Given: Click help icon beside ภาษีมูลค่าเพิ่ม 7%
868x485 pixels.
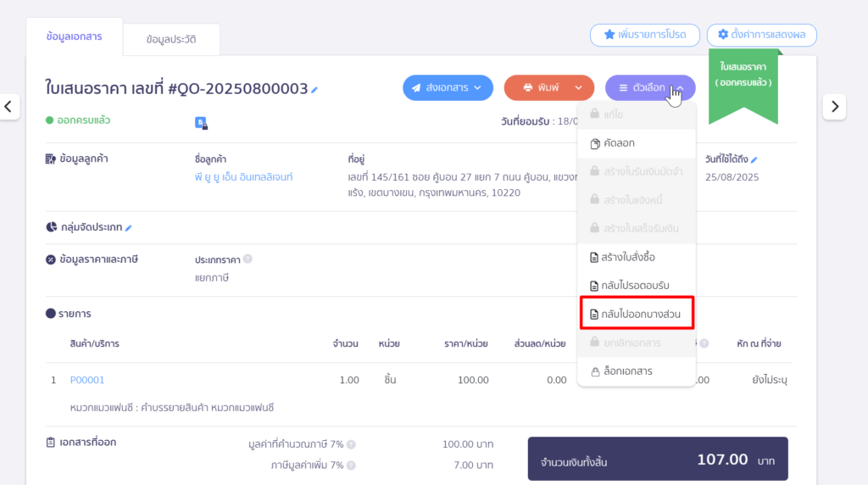Looking at the screenshot, I should [351, 465].
